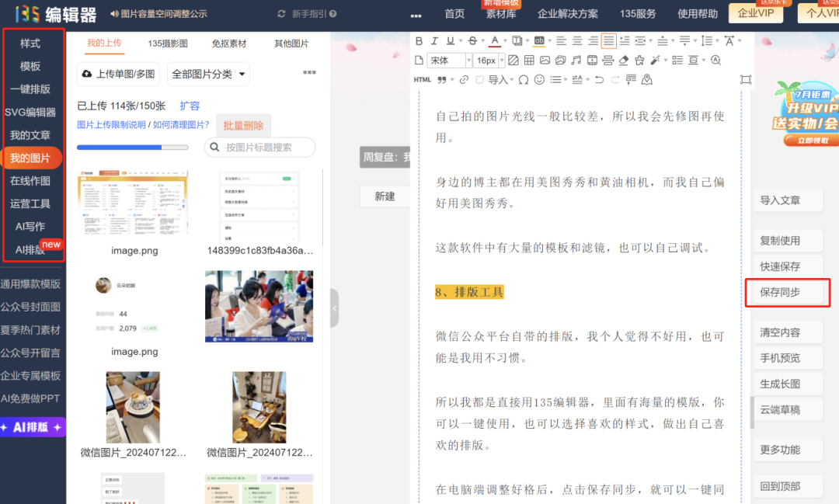This screenshot has width=839, height=504.
Task: Click the eraser clear-format icon
Action: point(624,60)
